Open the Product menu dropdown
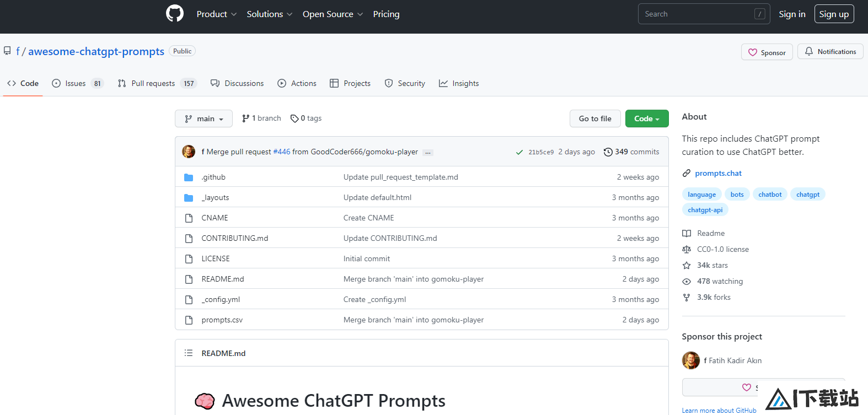This screenshot has width=868, height=415. tap(217, 14)
